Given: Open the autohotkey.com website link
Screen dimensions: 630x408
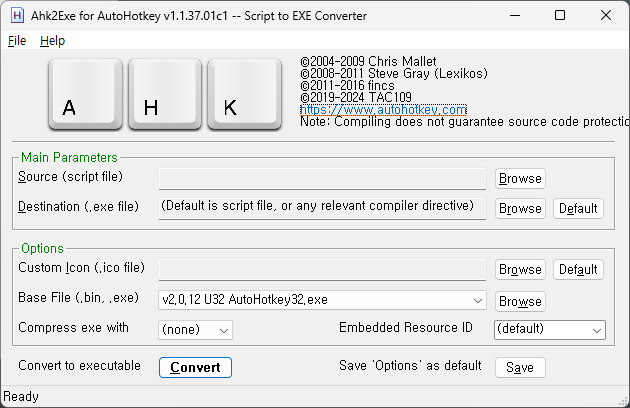Looking at the screenshot, I should pyautogui.click(x=383, y=109).
